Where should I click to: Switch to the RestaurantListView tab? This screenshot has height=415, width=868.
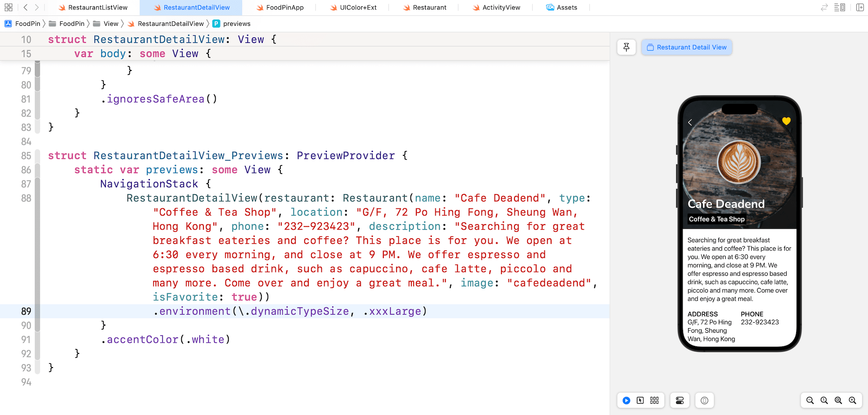[x=93, y=7]
